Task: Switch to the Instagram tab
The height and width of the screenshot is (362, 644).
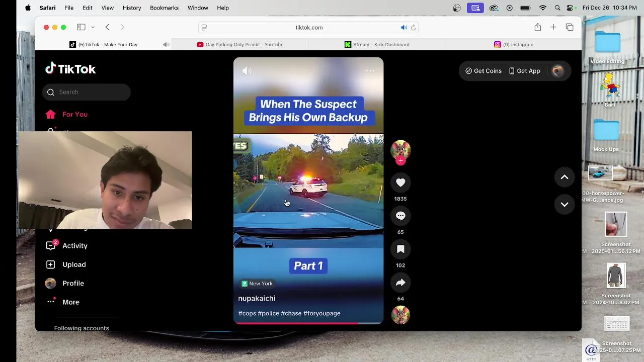Action: click(x=513, y=45)
